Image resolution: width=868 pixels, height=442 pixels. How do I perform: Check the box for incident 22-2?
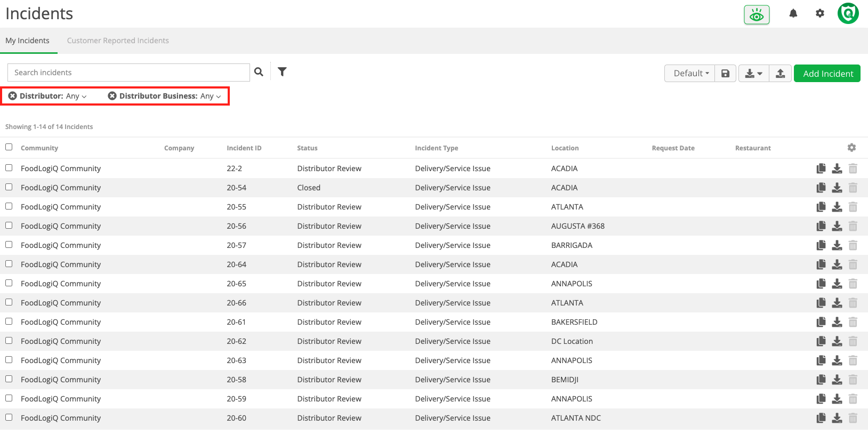(x=9, y=168)
